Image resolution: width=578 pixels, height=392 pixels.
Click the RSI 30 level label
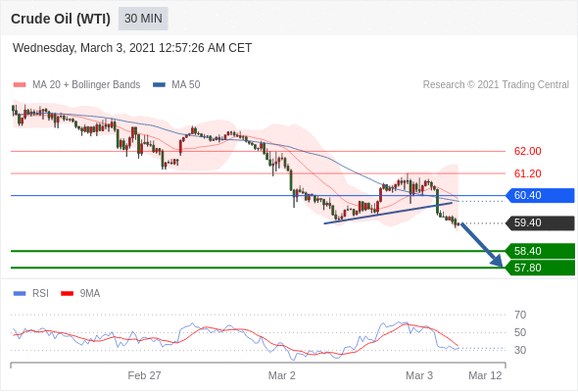click(520, 350)
